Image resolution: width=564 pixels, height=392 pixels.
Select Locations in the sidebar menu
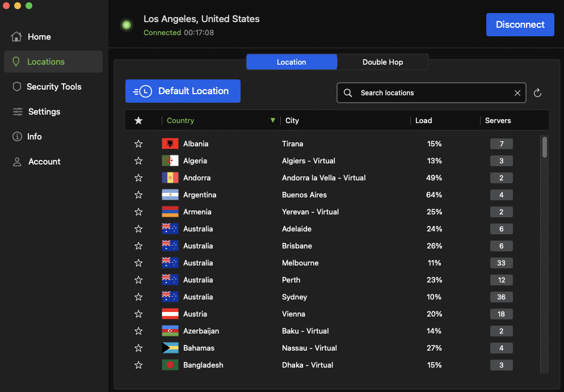click(x=17, y=61)
